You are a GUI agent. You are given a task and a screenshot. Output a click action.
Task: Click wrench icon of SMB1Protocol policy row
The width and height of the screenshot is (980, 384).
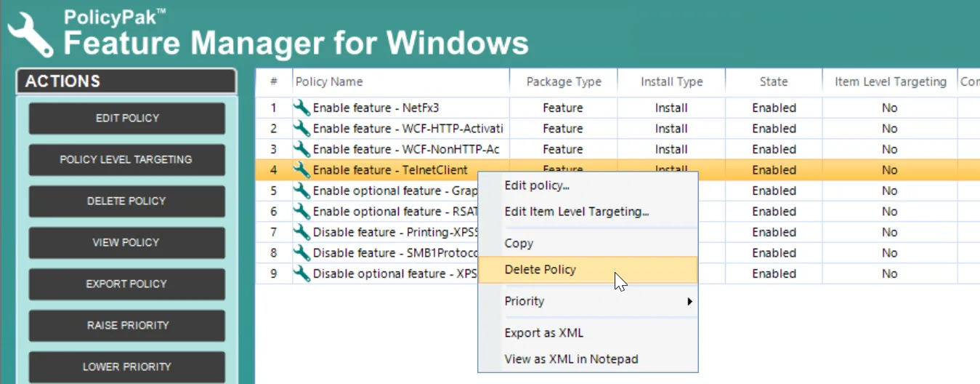coord(301,253)
